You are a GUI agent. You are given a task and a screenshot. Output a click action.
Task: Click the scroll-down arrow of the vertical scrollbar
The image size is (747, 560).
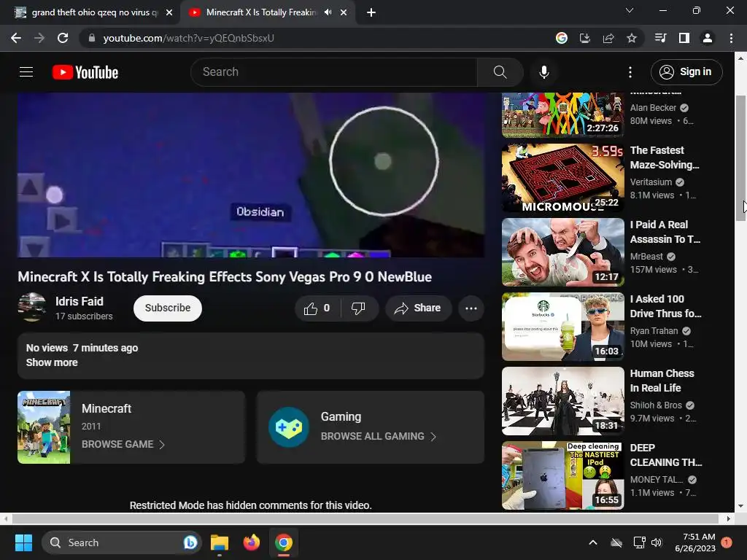click(740, 506)
